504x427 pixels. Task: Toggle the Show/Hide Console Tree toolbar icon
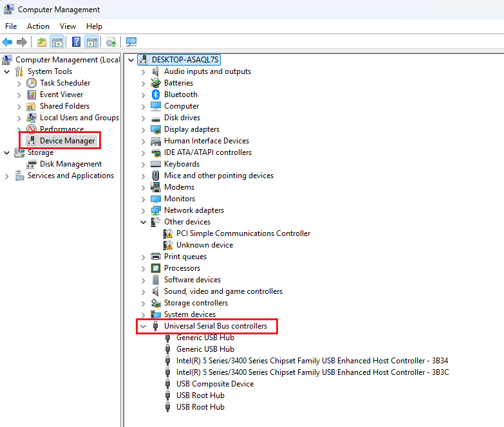click(57, 42)
